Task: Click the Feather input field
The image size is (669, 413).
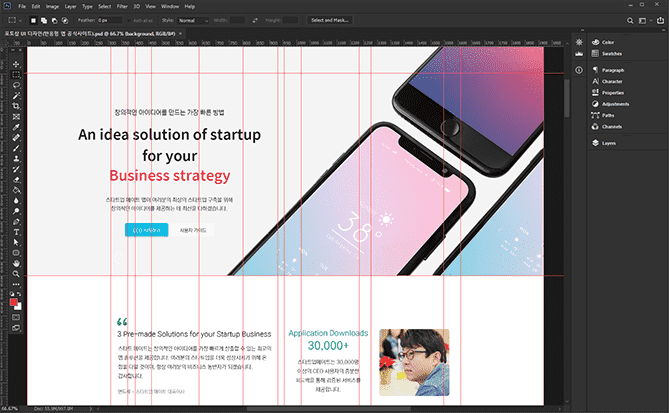Action: click(x=109, y=20)
